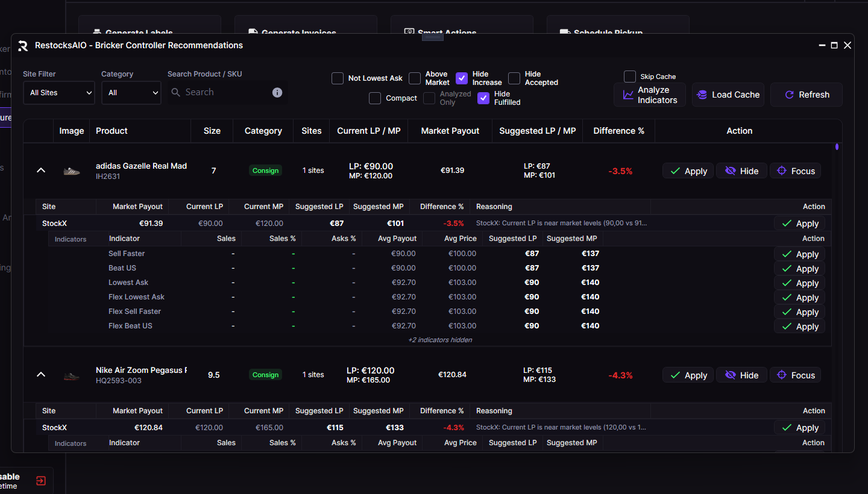Uncheck Hide Fulfilled checkbox
Screen dimensions: 868x494
483,98
